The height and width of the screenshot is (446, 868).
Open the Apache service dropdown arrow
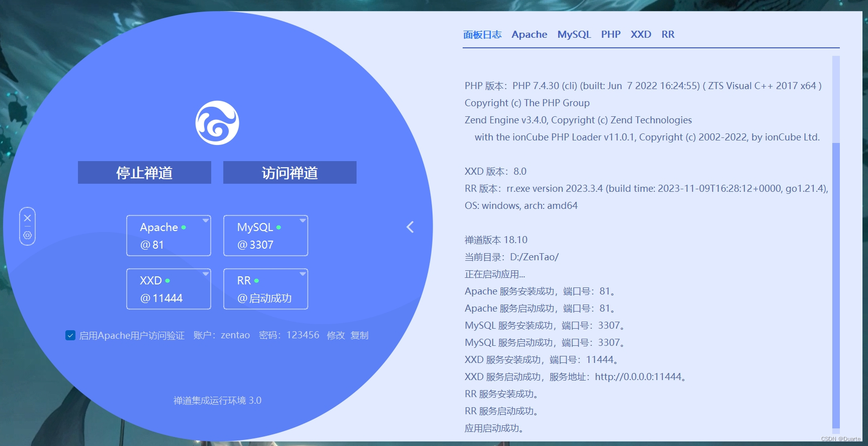[206, 220]
